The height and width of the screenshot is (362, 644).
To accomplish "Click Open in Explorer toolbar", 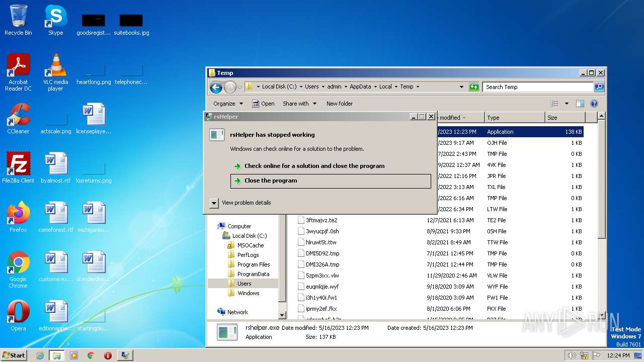I will 263,104.
